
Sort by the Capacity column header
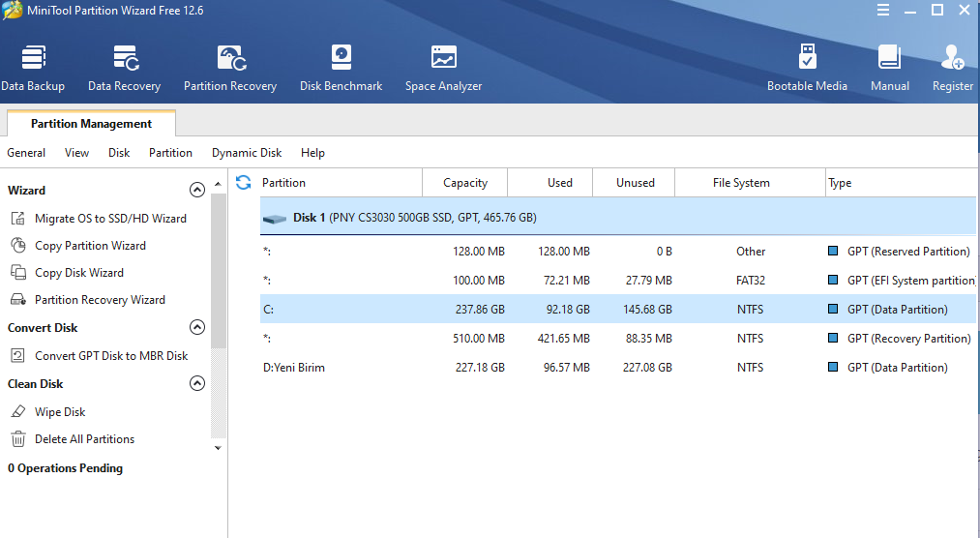[465, 183]
